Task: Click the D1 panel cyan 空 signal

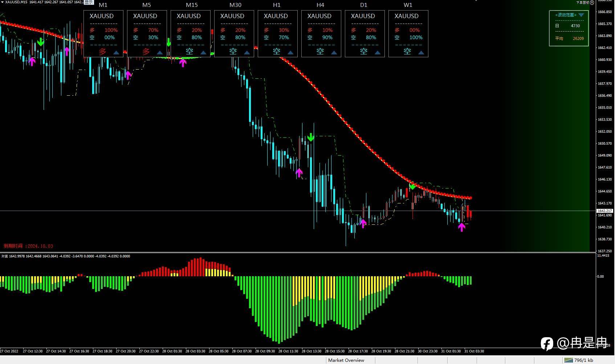Action: click(x=364, y=51)
